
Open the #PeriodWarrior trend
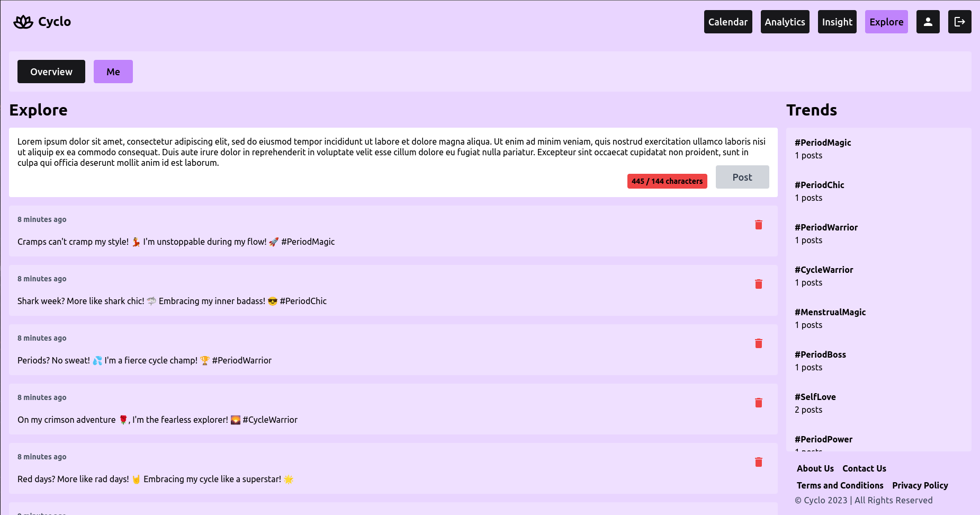pos(826,227)
